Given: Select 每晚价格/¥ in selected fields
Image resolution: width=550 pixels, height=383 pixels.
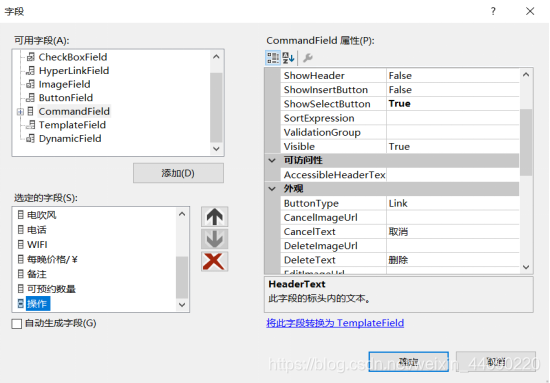Looking at the screenshot, I should [53, 259].
